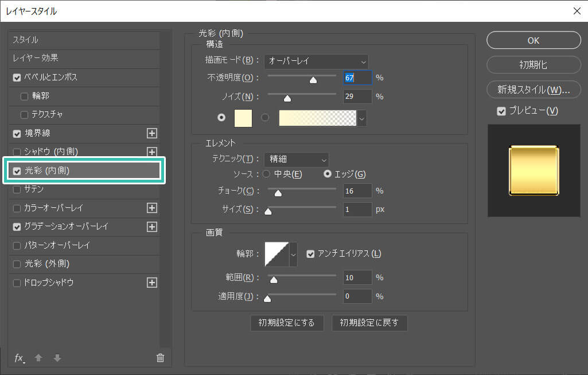588x375 pixels.
Task: Click the gold style preview thumbnail
Action: click(x=534, y=171)
